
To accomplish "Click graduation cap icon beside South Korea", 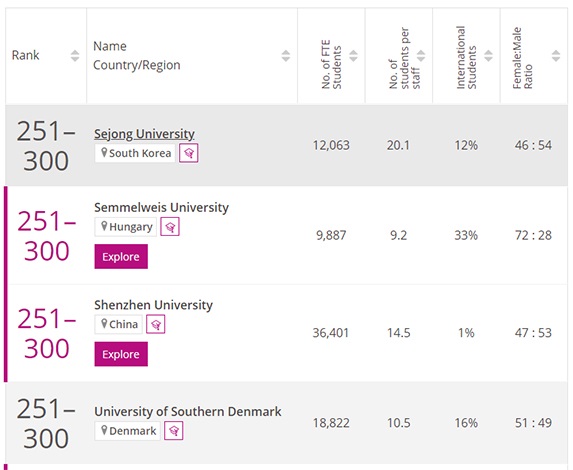I will coord(189,153).
